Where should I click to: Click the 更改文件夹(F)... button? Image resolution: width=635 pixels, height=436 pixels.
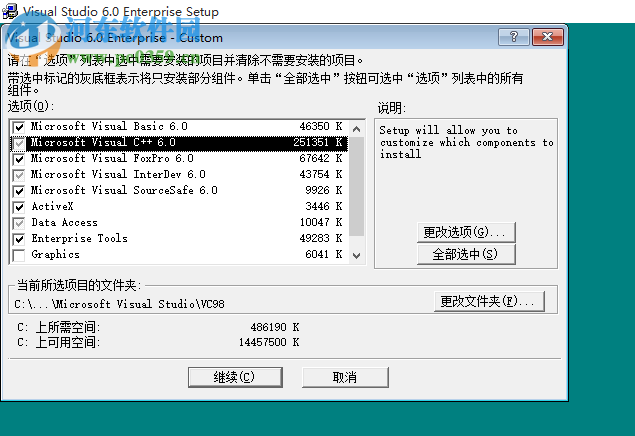489,301
